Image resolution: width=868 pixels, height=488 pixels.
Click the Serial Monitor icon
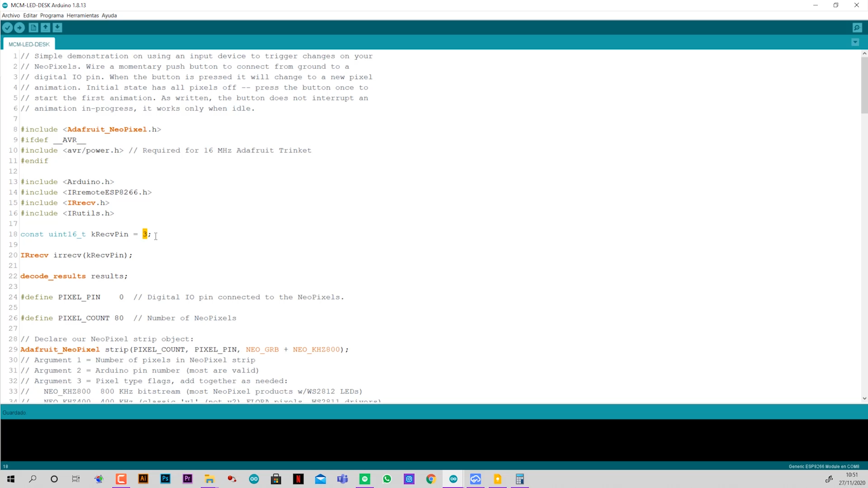pos(857,28)
